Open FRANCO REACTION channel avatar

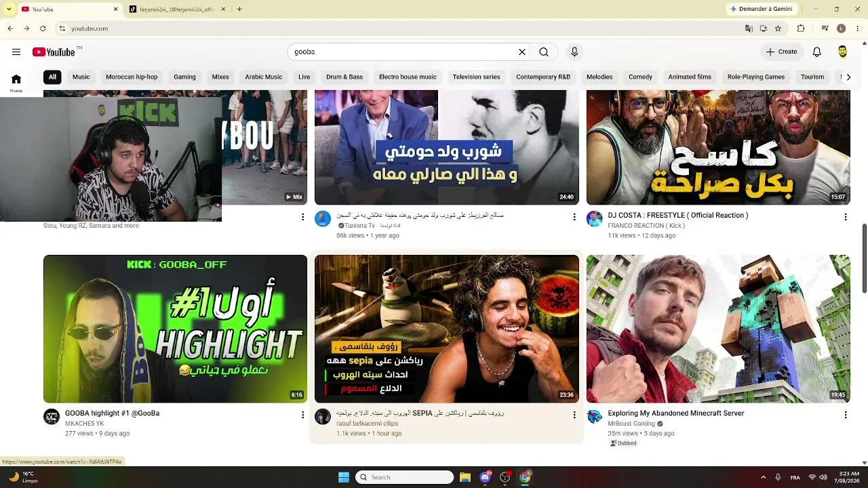point(595,219)
